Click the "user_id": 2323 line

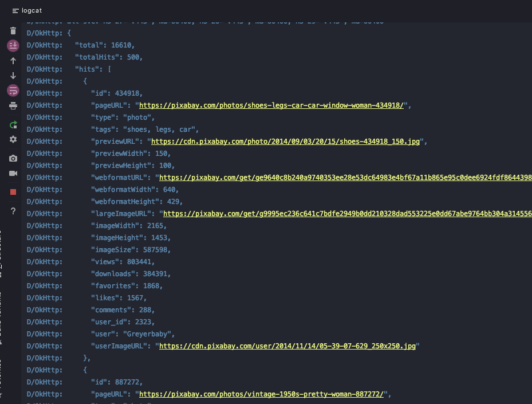click(123, 322)
